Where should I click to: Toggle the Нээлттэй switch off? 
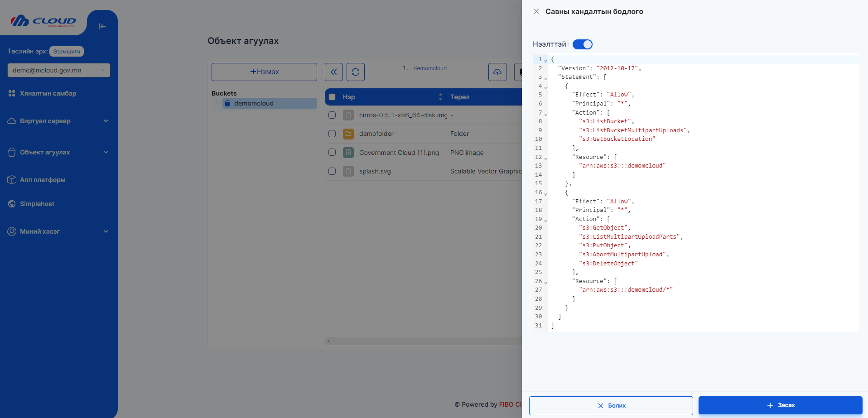(582, 44)
